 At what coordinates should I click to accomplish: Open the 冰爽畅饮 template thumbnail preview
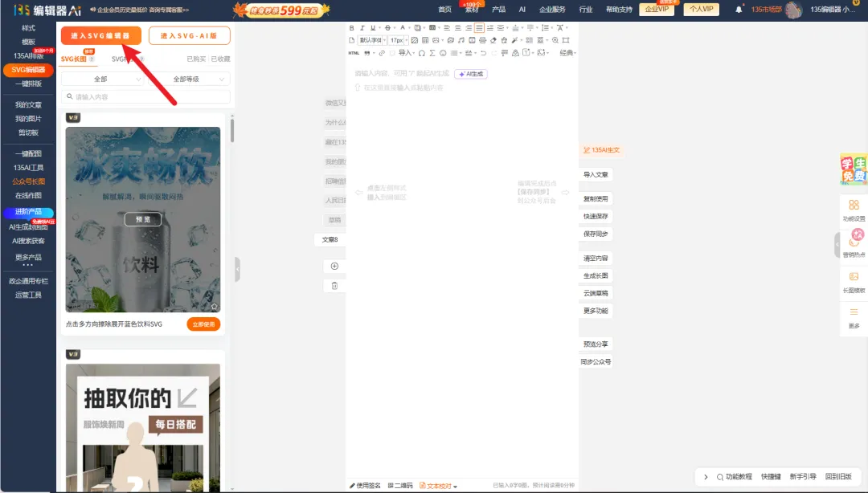pos(143,220)
